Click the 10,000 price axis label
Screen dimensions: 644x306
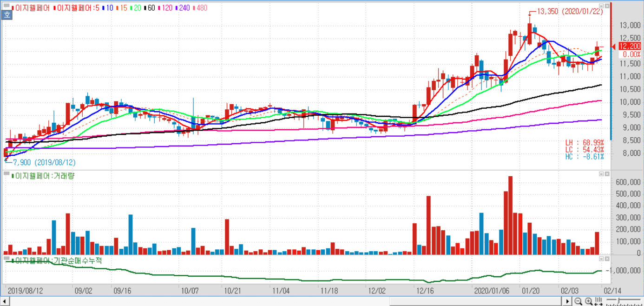[631, 102]
